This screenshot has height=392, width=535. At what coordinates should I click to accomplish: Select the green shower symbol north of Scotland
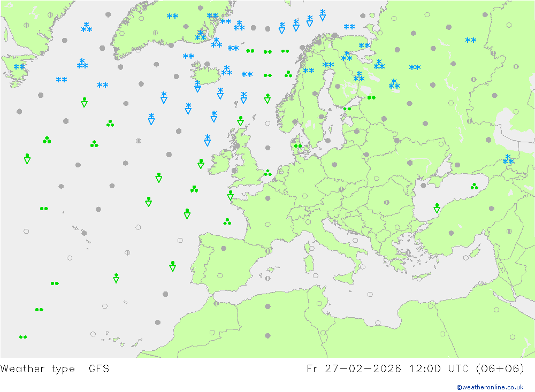point(241,121)
